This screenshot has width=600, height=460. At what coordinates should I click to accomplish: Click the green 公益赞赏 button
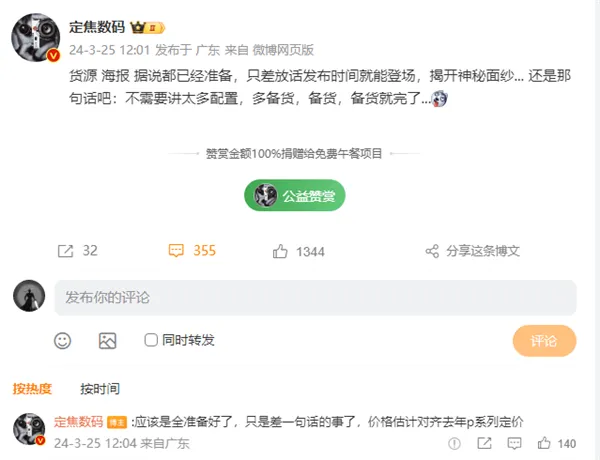[x=295, y=195]
